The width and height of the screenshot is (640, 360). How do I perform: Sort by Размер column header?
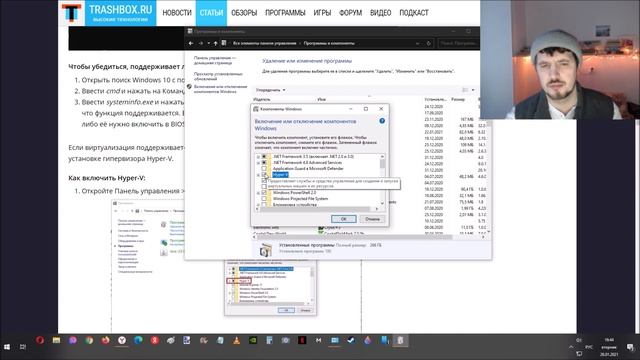[458, 99]
